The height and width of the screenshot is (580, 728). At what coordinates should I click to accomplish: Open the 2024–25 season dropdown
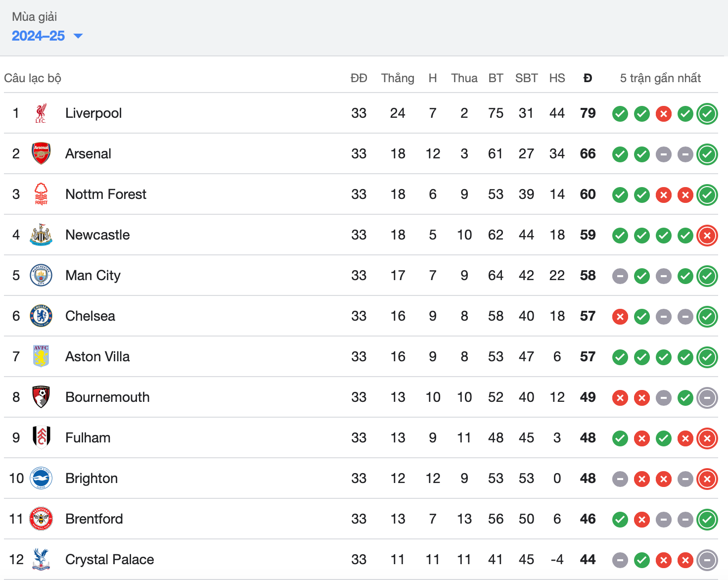(x=47, y=36)
